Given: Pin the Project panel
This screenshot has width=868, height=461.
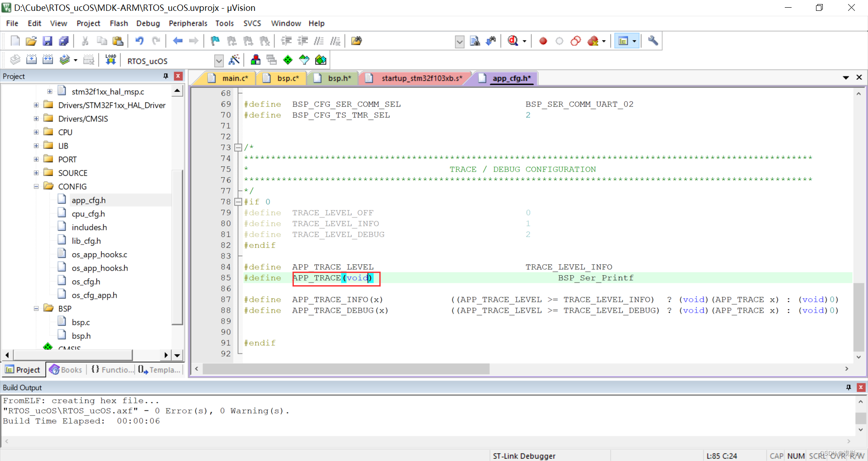Looking at the screenshot, I should click(x=166, y=76).
